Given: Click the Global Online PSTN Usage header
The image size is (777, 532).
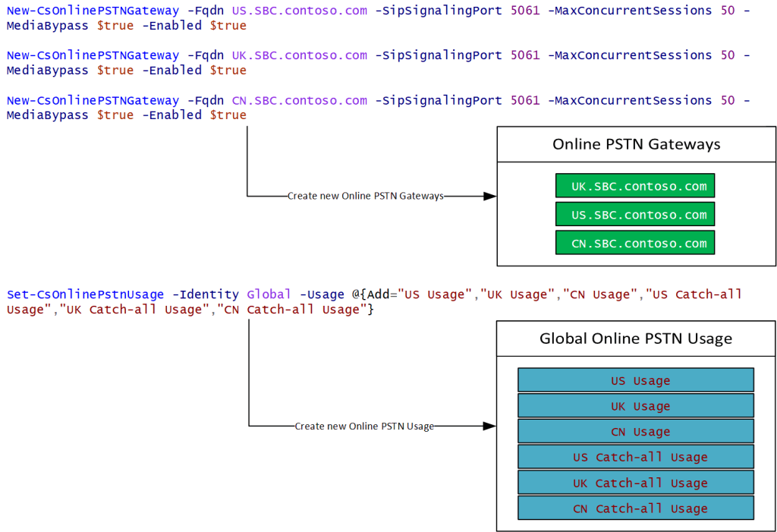Looking at the screenshot, I should [636, 338].
